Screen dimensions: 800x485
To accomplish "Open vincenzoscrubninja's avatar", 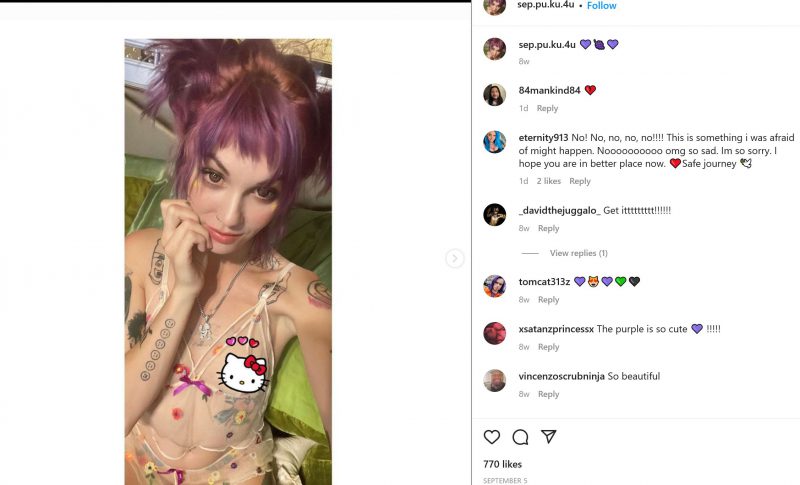I will click(494, 380).
